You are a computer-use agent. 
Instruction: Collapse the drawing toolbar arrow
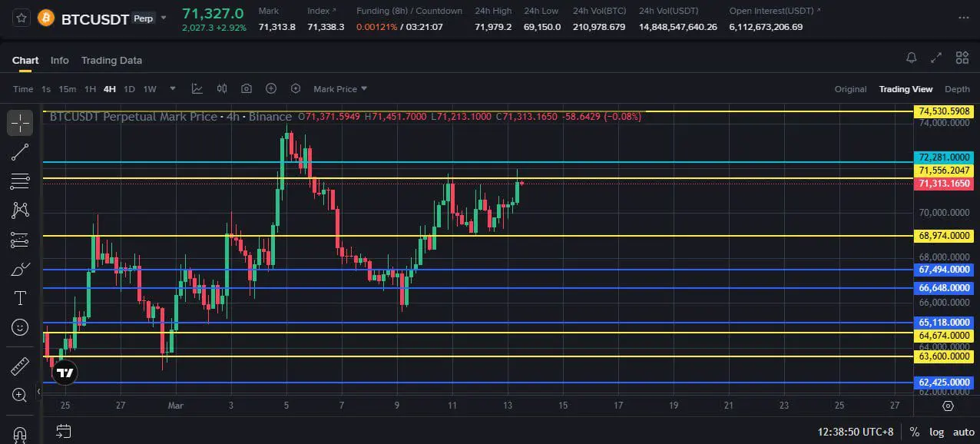[38, 392]
